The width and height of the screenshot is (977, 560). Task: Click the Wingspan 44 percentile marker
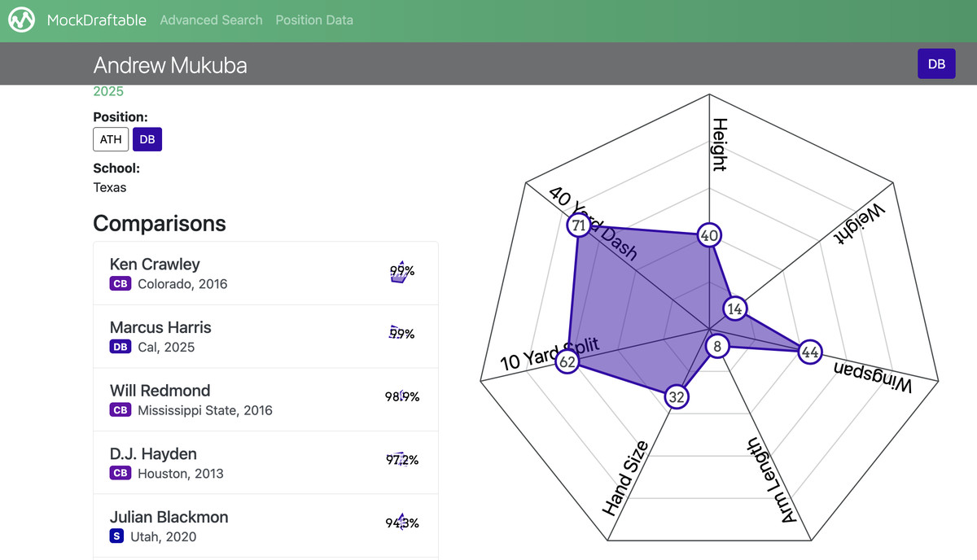click(x=809, y=352)
